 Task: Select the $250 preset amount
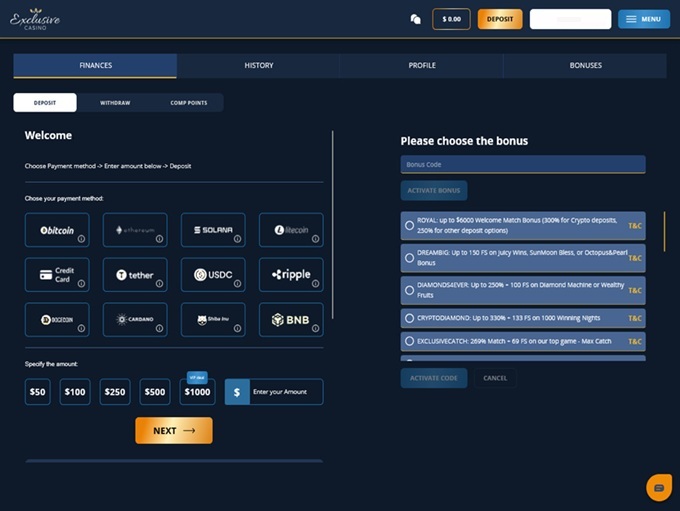pyautogui.click(x=115, y=392)
